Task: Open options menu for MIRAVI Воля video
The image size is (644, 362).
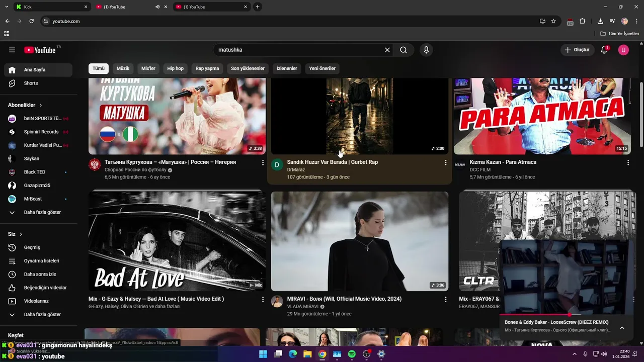Action: coord(445,299)
